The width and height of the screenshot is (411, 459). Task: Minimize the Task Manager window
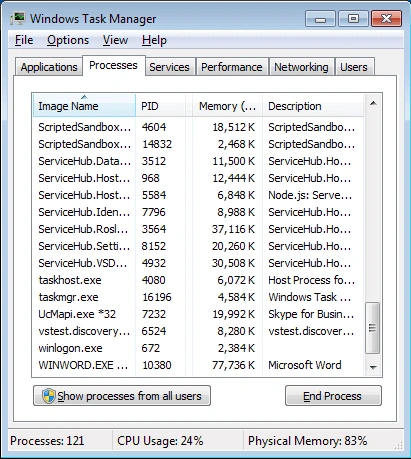[320, 19]
